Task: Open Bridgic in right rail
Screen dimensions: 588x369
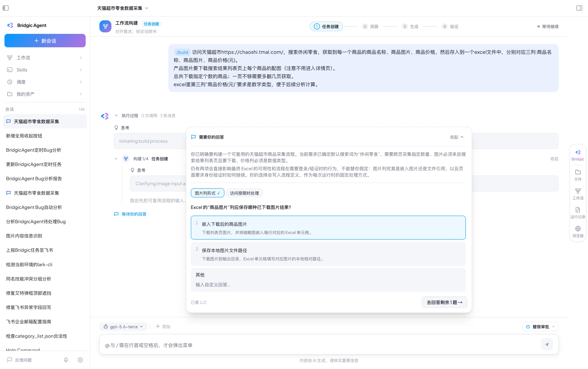Action: 578,155
